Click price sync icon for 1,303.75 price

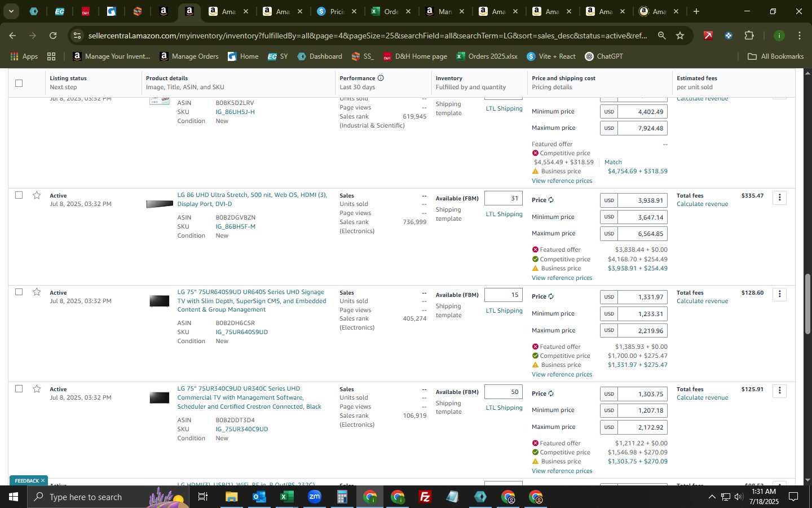551,393
